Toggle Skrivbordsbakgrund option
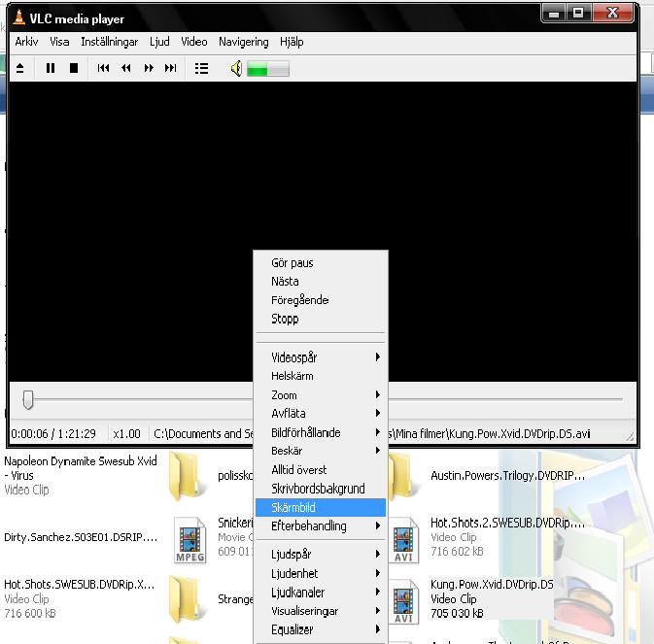This screenshot has height=644, width=654. [321, 489]
